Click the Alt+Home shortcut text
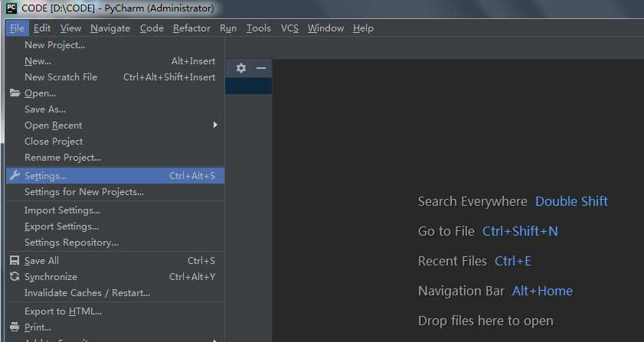 coord(542,291)
